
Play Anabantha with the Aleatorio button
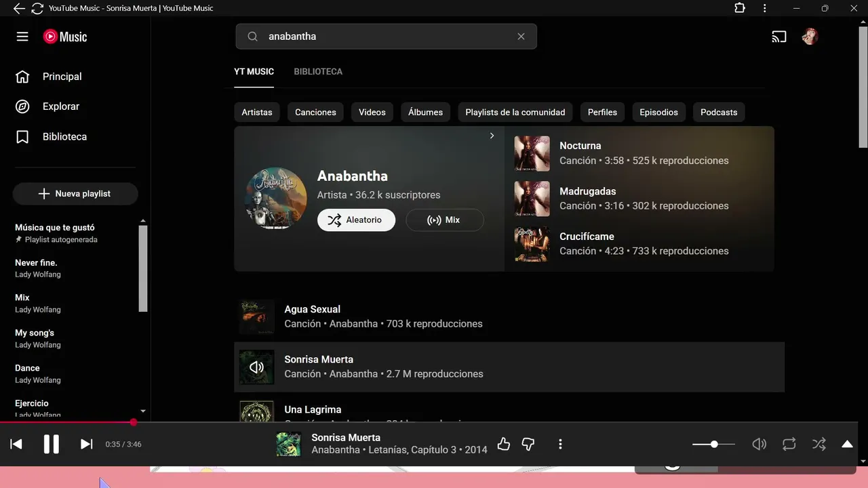tap(356, 220)
